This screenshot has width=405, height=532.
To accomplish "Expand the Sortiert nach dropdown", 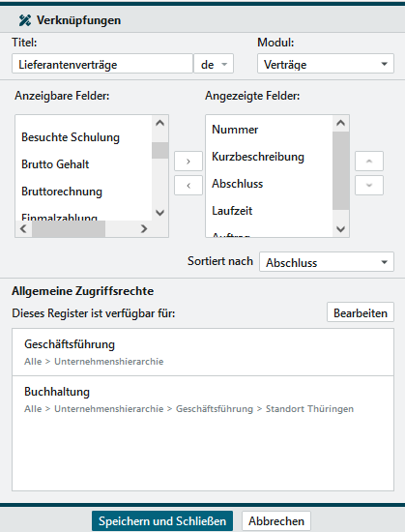I will tap(327, 262).
